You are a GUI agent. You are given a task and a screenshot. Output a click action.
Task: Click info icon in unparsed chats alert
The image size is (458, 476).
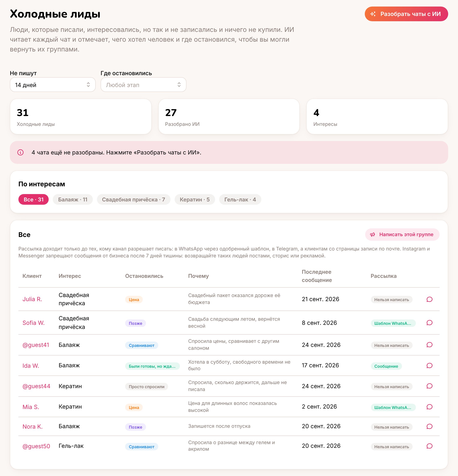pos(20,152)
